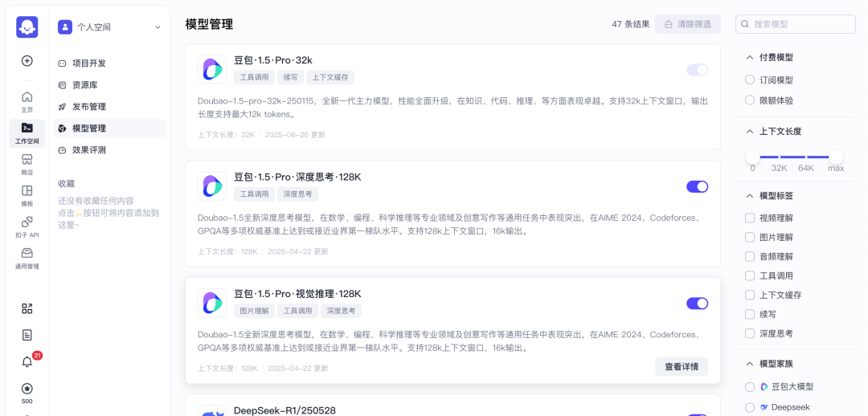Viewport: 868px width, 416px height.
Task: Check the 工具调用 filter checkbox
Action: (x=750, y=275)
